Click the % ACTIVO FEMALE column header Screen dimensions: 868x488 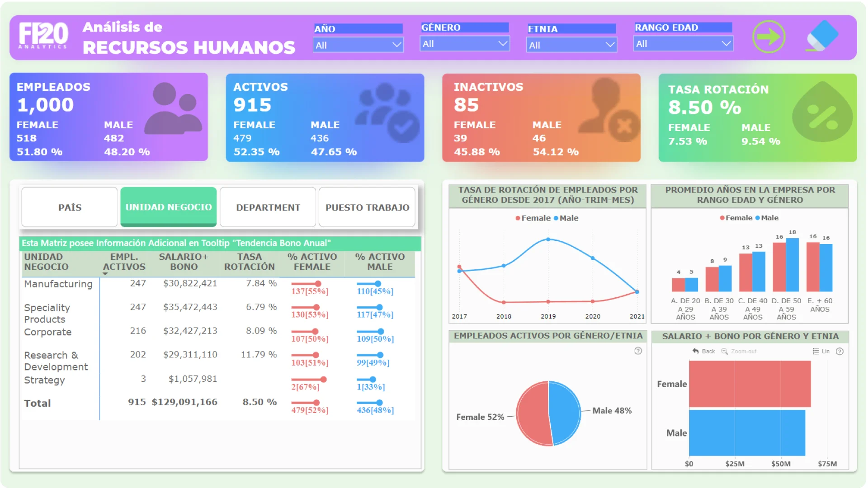(312, 262)
